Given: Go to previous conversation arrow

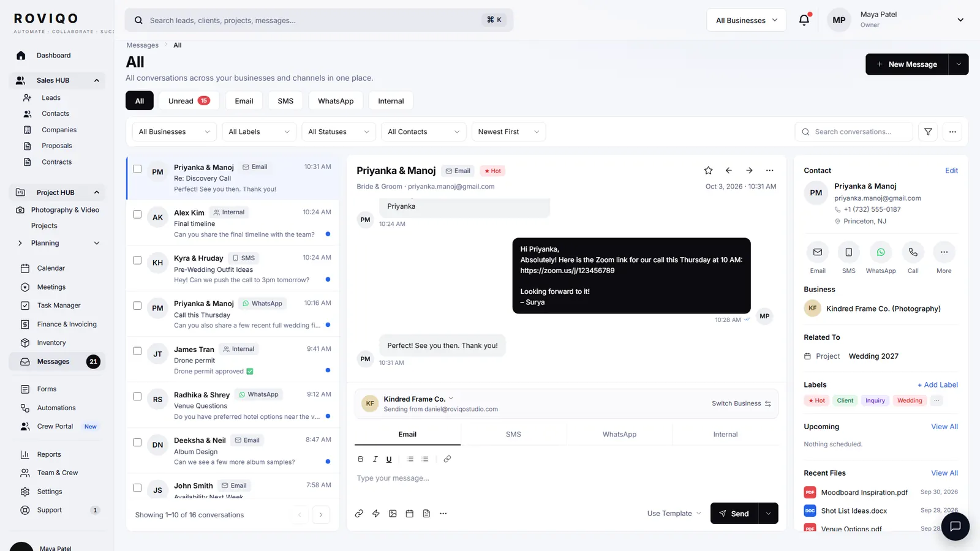Looking at the screenshot, I should click(729, 170).
